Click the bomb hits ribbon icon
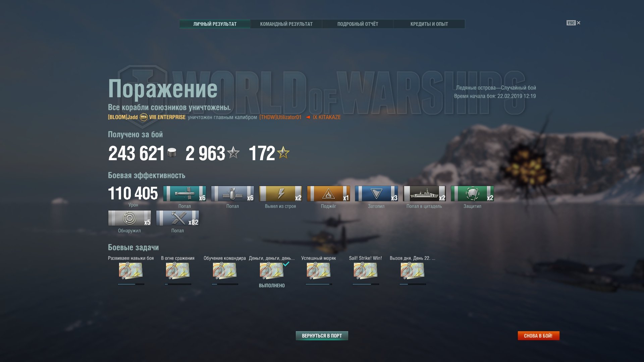 [x=232, y=194]
